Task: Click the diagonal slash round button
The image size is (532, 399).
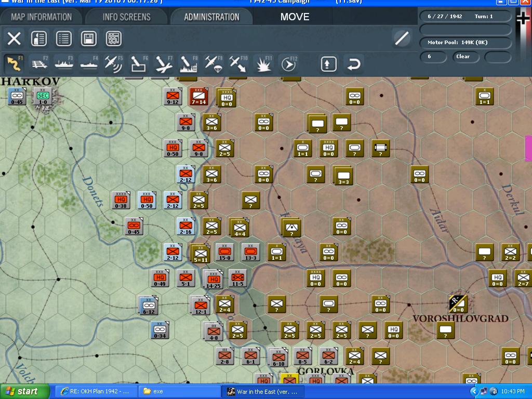Action: pyautogui.click(x=402, y=38)
